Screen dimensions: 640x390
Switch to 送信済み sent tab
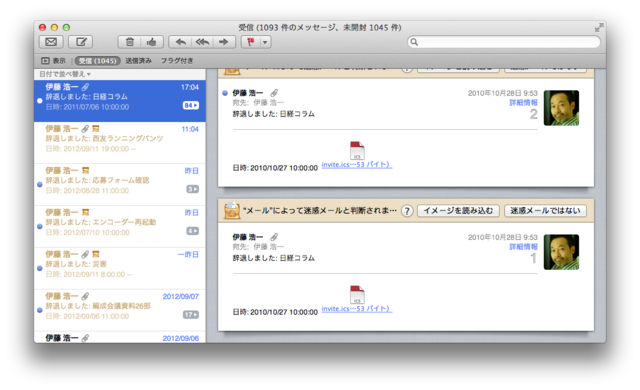point(138,61)
